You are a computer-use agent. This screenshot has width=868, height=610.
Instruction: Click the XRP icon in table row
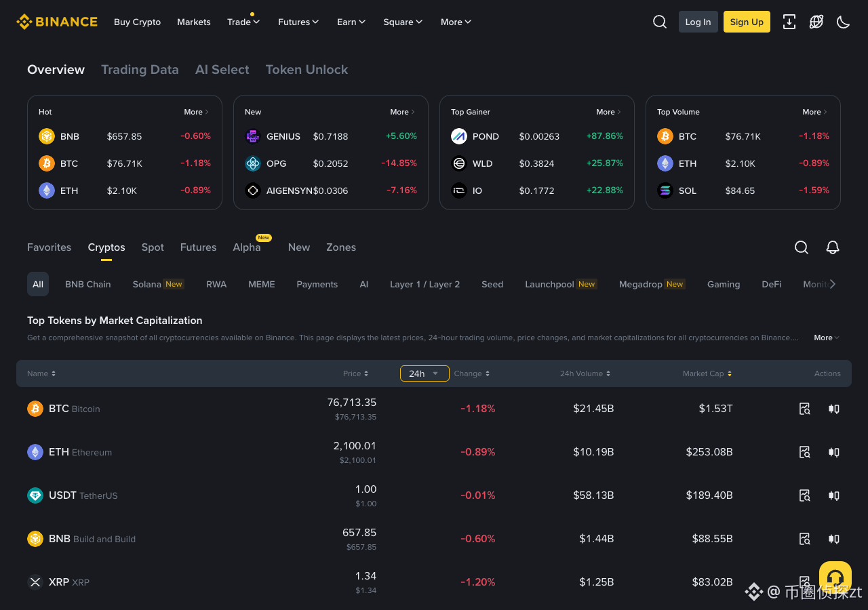pos(35,582)
